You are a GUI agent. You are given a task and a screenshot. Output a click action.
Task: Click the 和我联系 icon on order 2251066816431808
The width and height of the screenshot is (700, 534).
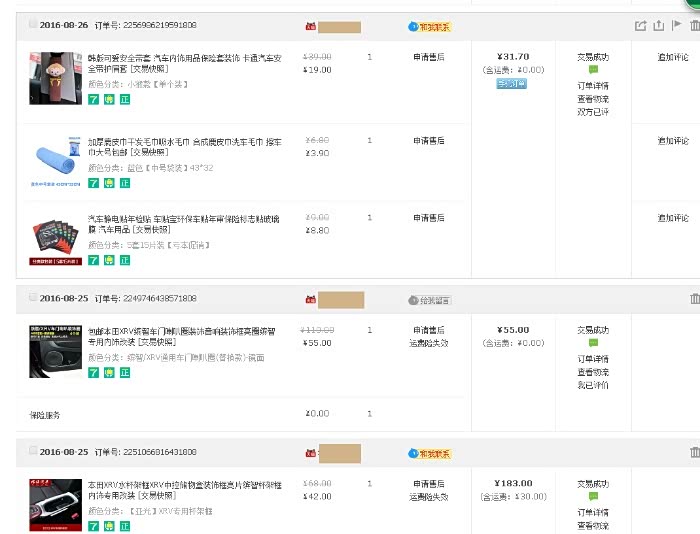pos(429,453)
